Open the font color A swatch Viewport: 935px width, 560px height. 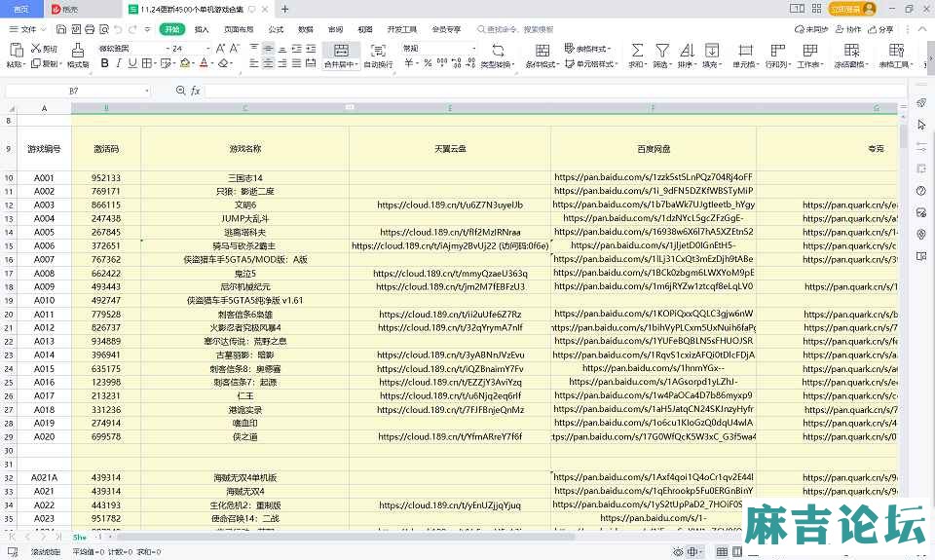click(x=204, y=63)
